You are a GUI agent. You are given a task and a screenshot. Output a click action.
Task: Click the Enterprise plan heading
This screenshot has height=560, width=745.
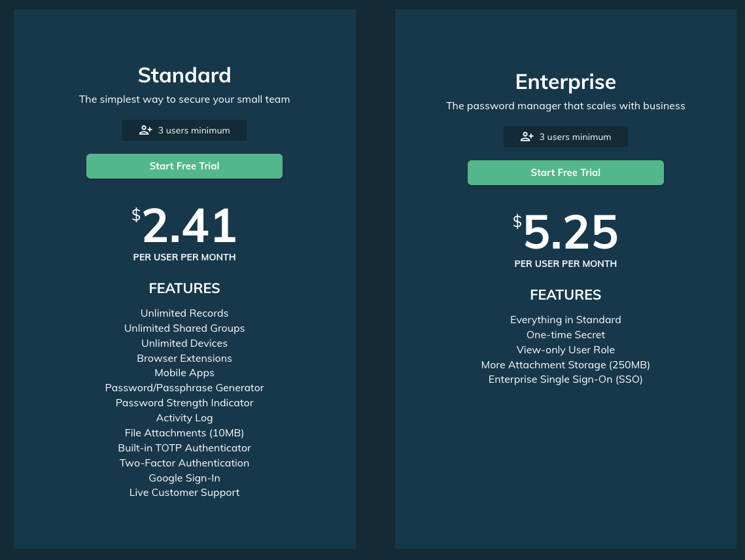point(565,82)
